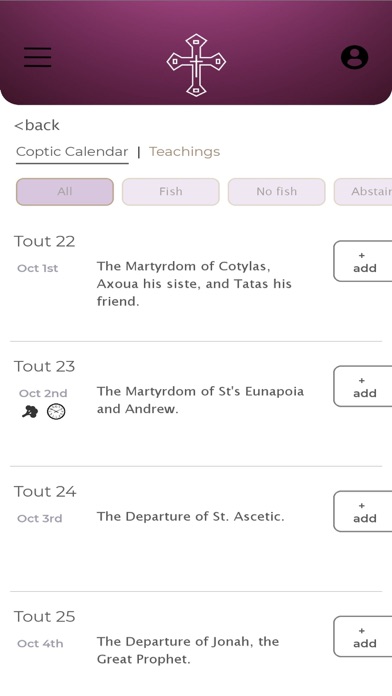
Task: Open the user profile icon
Action: coord(354,57)
